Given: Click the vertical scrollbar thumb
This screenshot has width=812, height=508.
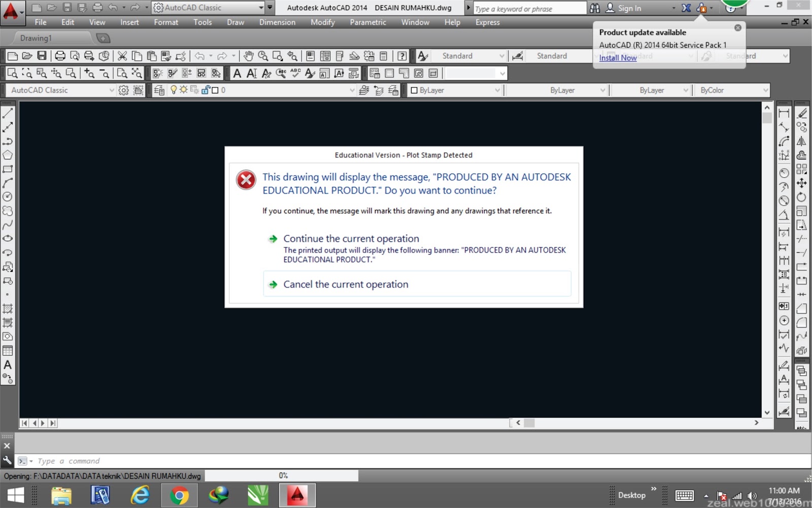Looking at the screenshot, I should click(x=767, y=118).
